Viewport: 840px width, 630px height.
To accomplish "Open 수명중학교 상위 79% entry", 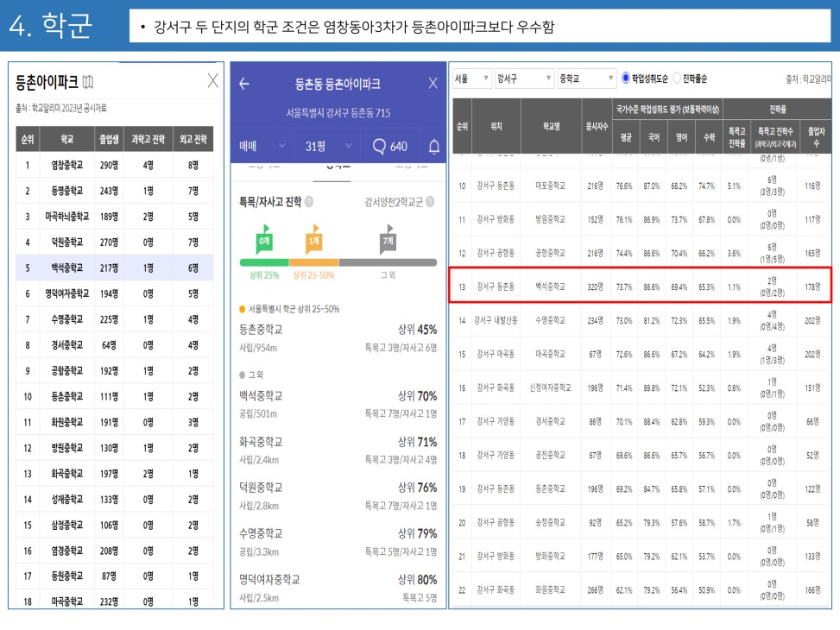I will point(338,542).
